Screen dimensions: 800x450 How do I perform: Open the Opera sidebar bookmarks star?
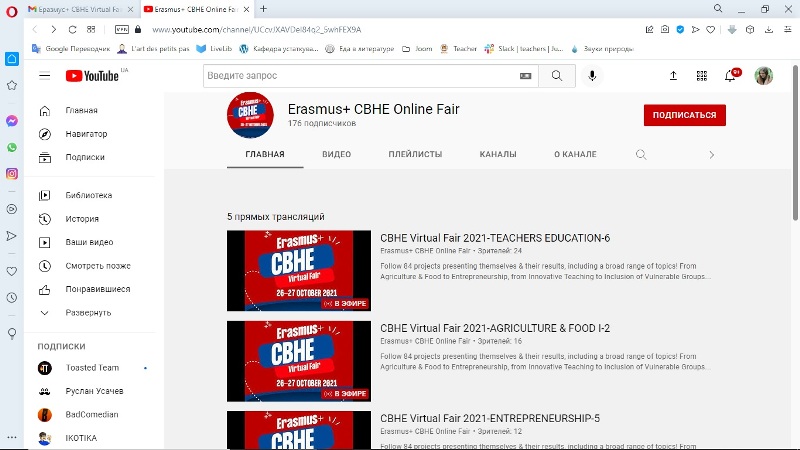(12, 85)
